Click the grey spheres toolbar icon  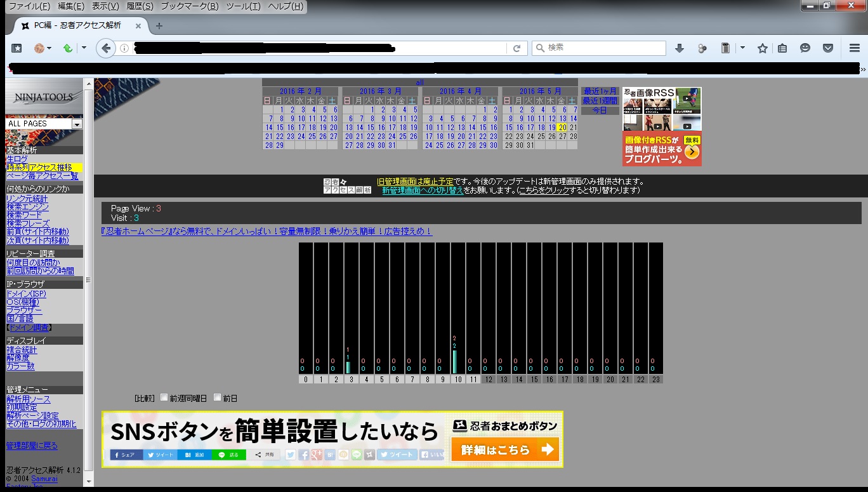pyautogui.click(x=702, y=48)
